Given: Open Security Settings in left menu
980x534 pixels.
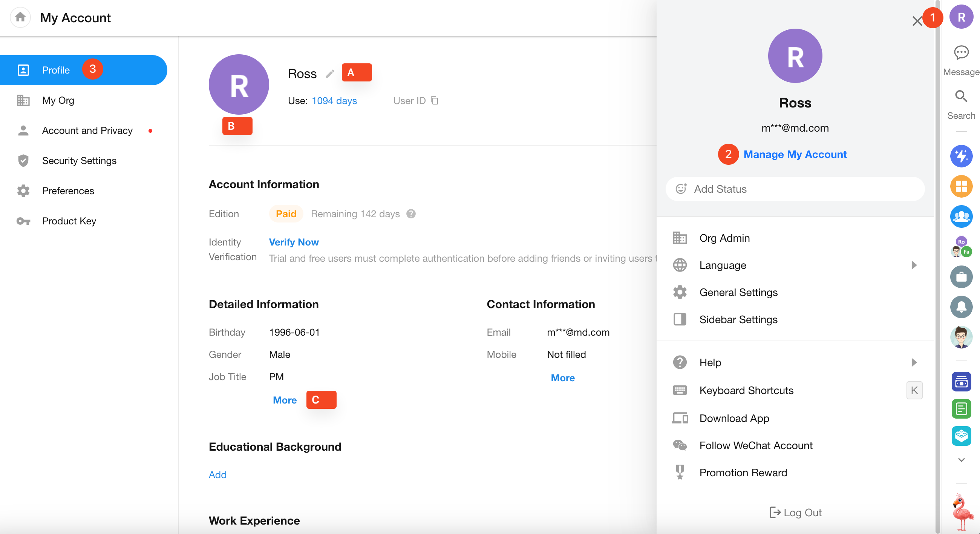Looking at the screenshot, I should pyautogui.click(x=79, y=161).
